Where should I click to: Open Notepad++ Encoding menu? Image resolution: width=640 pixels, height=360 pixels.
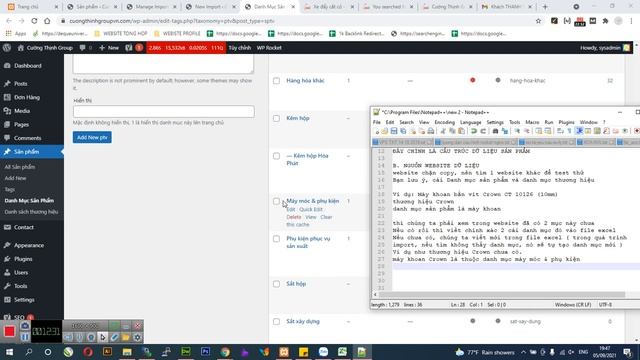[444, 122]
